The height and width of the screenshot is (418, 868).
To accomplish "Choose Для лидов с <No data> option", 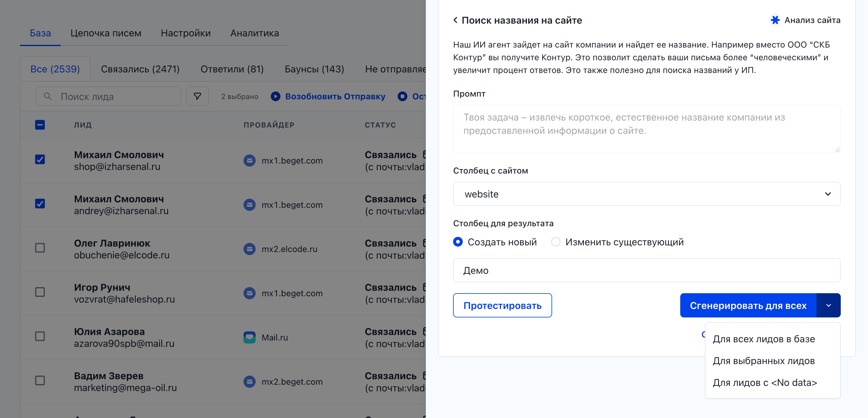I will click(764, 383).
